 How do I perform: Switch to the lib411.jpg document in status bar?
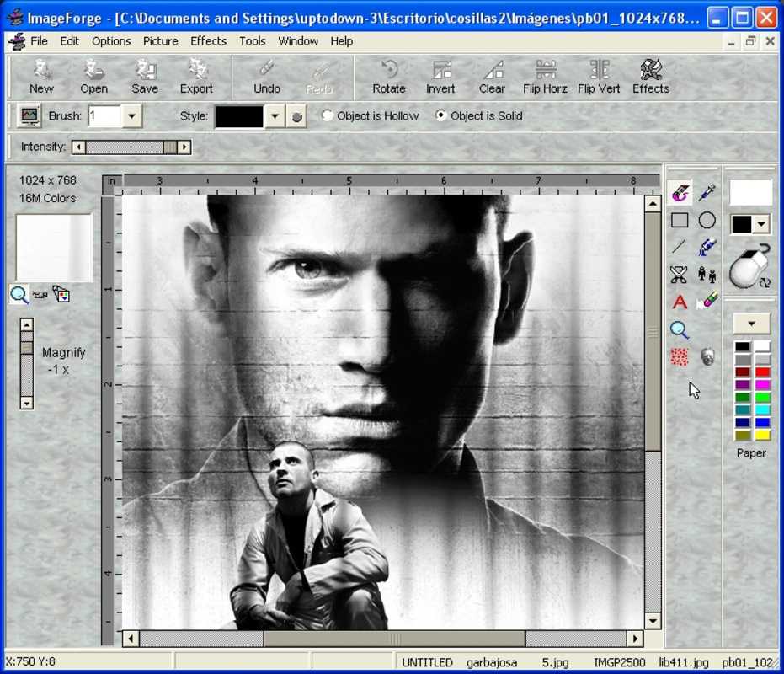point(684,662)
